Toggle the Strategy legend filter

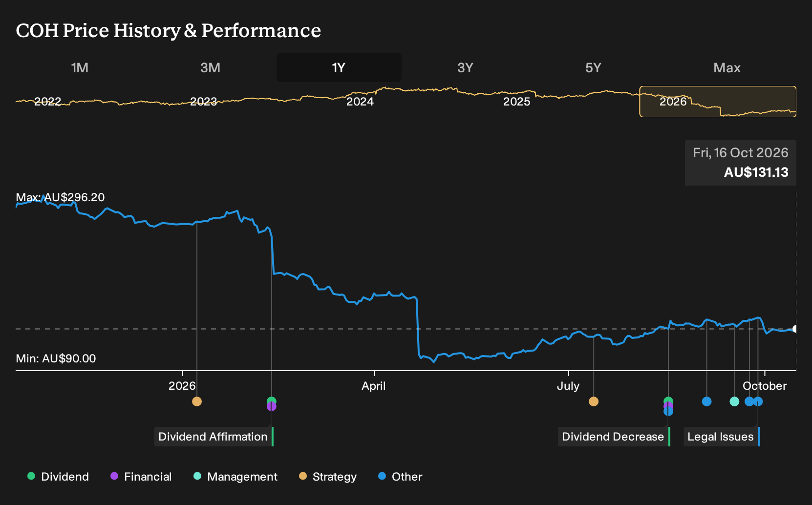(328, 477)
